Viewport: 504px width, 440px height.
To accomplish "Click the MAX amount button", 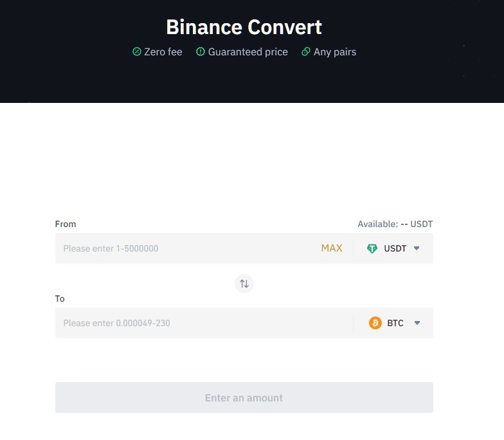I will (332, 248).
